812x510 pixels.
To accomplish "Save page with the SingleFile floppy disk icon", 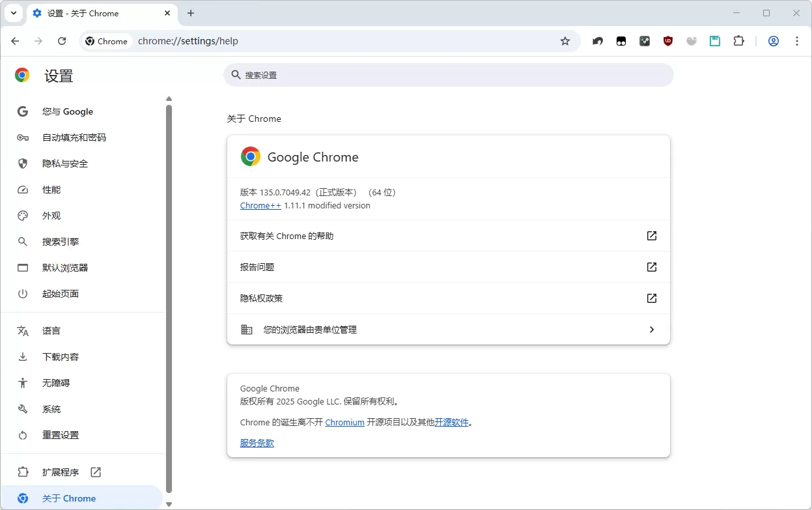I will [714, 40].
